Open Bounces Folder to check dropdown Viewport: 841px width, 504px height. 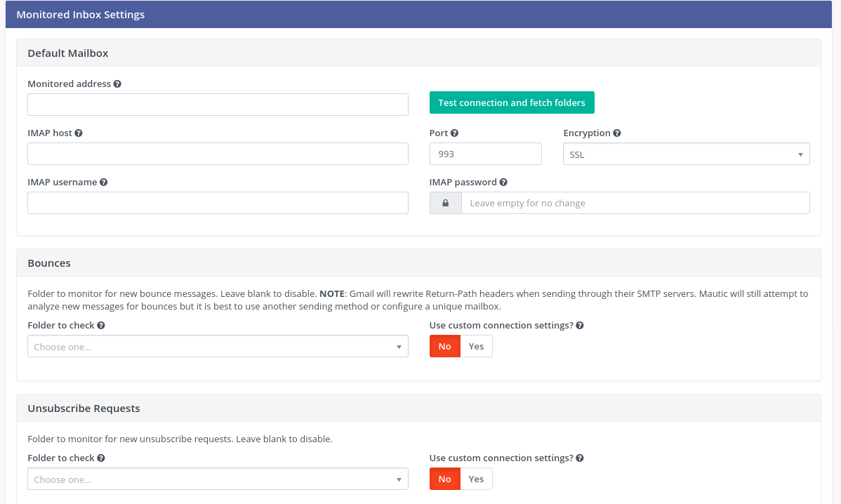(218, 347)
